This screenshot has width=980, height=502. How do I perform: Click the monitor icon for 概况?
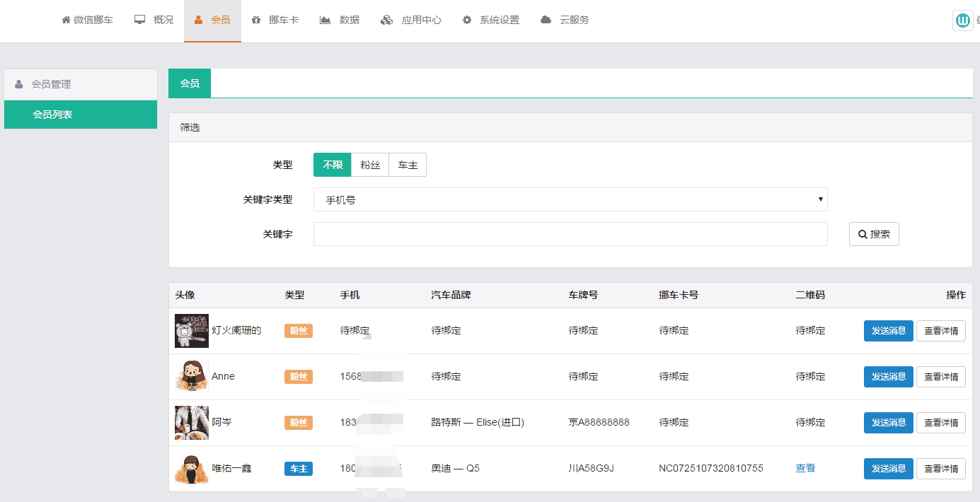(140, 20)
